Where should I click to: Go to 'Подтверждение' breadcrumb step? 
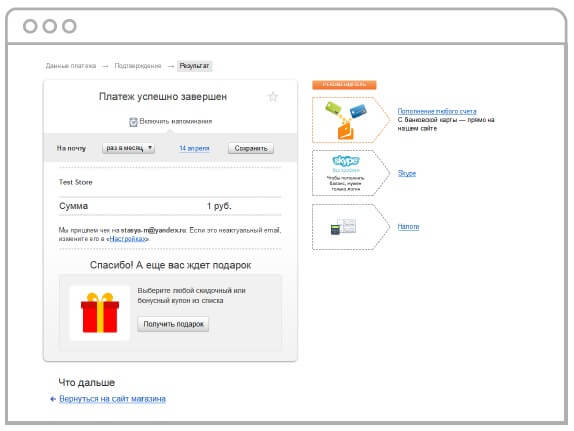point(138,66)
